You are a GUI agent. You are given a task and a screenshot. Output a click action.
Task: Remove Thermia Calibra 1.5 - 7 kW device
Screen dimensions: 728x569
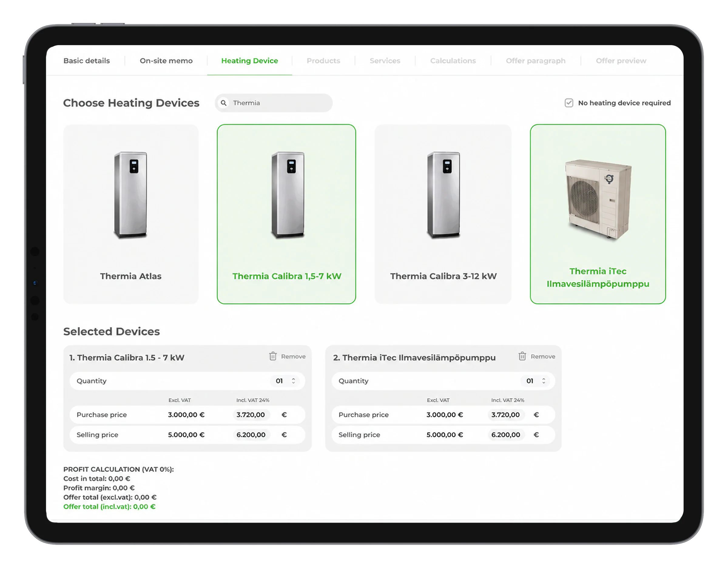tap(287, 356)
